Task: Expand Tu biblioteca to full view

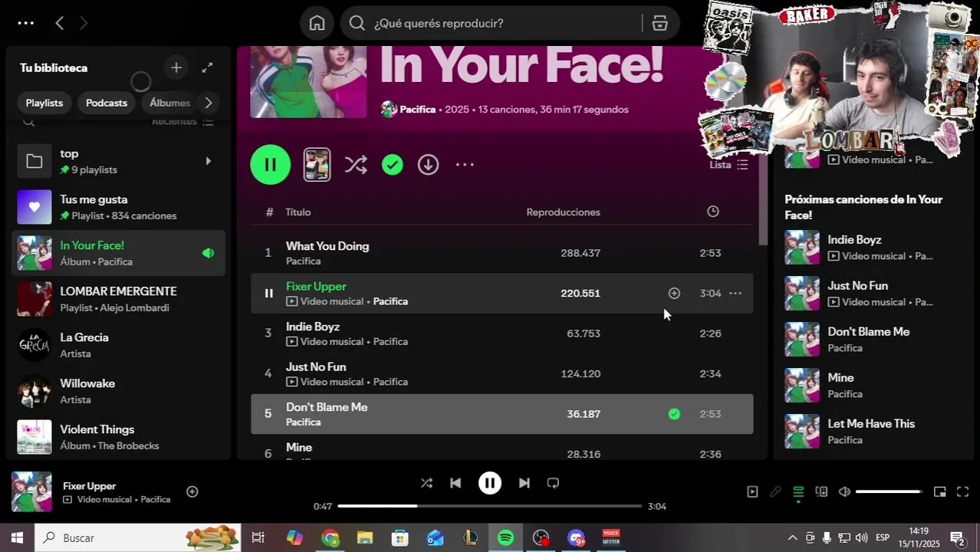Action: (x=207, y=67)
